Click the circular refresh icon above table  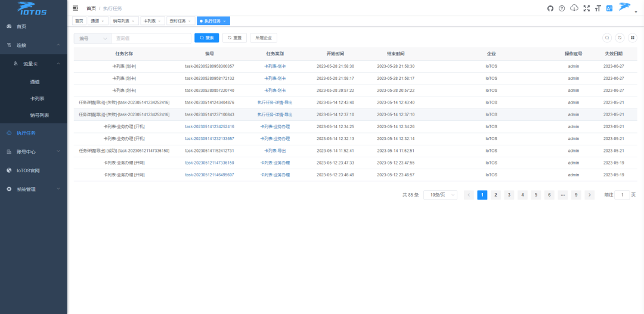pos(620,38)
